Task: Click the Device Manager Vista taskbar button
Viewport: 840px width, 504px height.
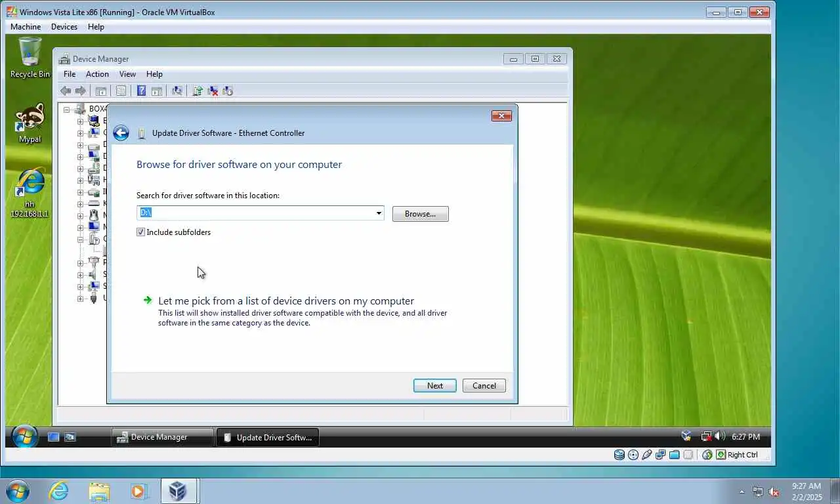Action: point(162,437)
